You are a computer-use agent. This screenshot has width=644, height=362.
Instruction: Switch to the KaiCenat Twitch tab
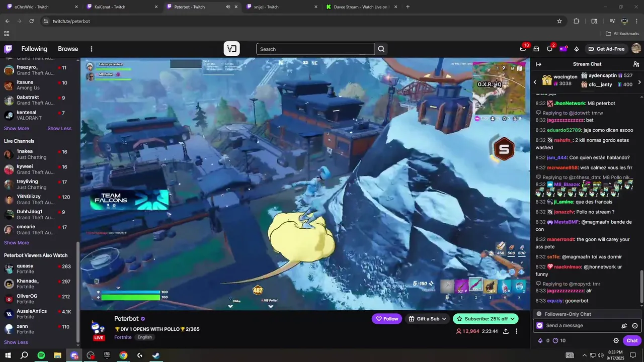coord(122,7)
